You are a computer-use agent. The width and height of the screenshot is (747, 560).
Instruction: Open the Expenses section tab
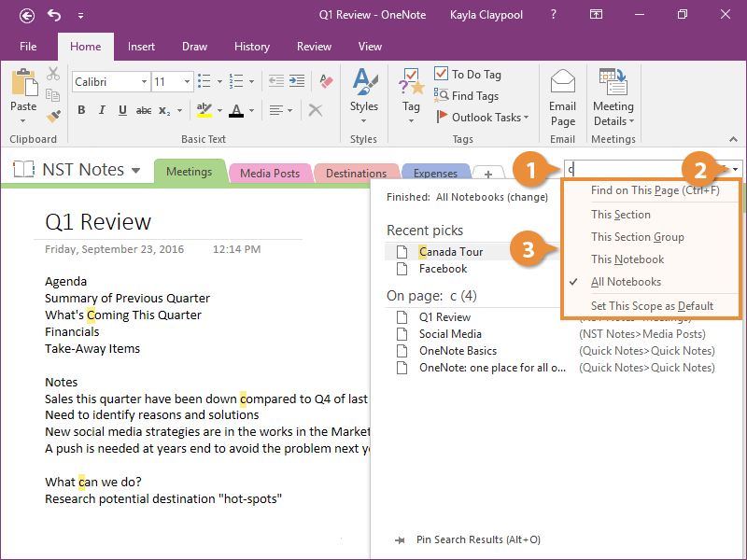435,174
